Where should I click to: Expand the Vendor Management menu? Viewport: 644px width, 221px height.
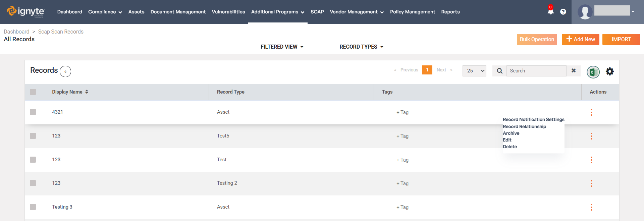(x=357, y=12)
